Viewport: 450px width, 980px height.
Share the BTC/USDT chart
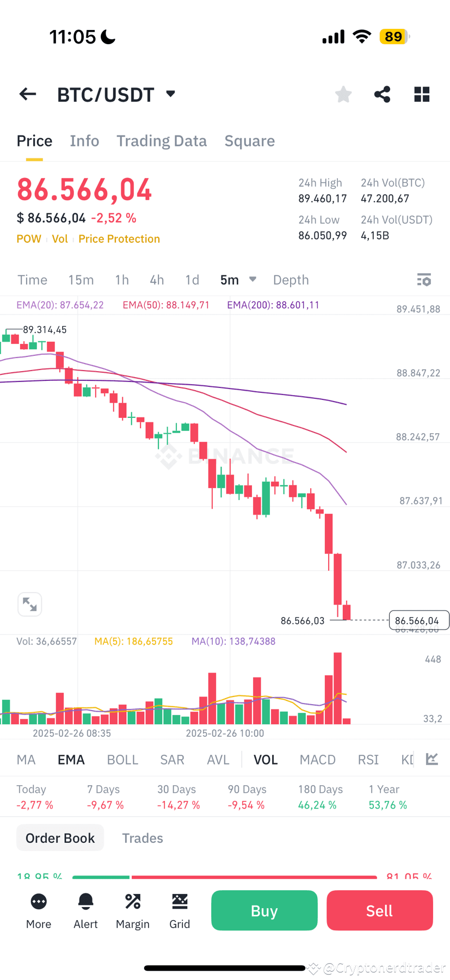[382, 94]
